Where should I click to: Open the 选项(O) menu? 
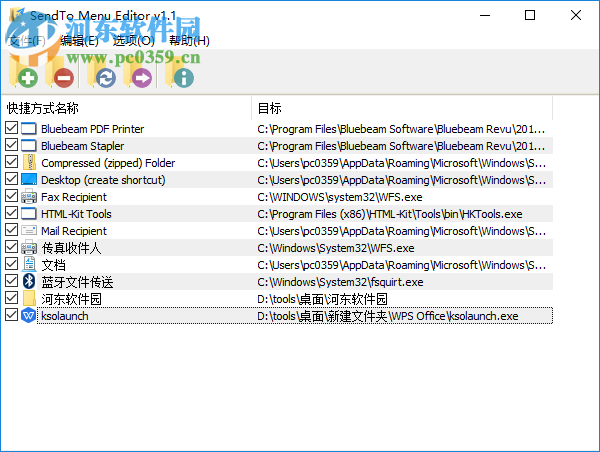133,41
